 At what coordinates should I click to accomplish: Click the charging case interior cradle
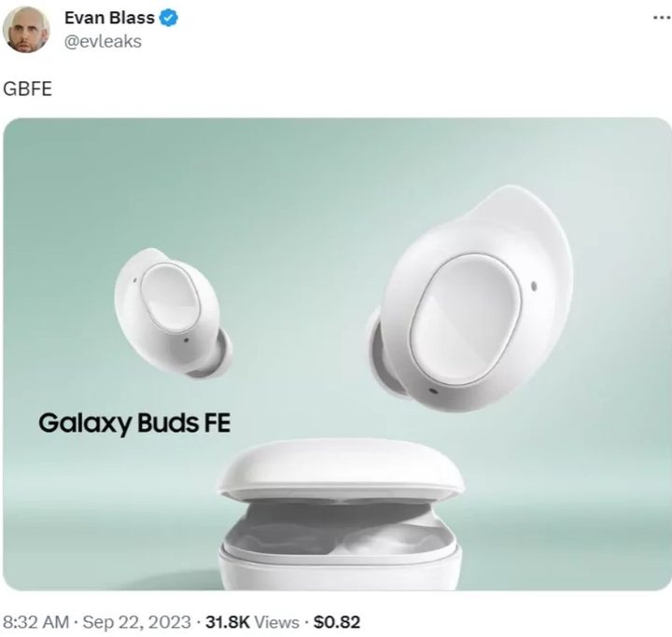click(x=340, y=531)
